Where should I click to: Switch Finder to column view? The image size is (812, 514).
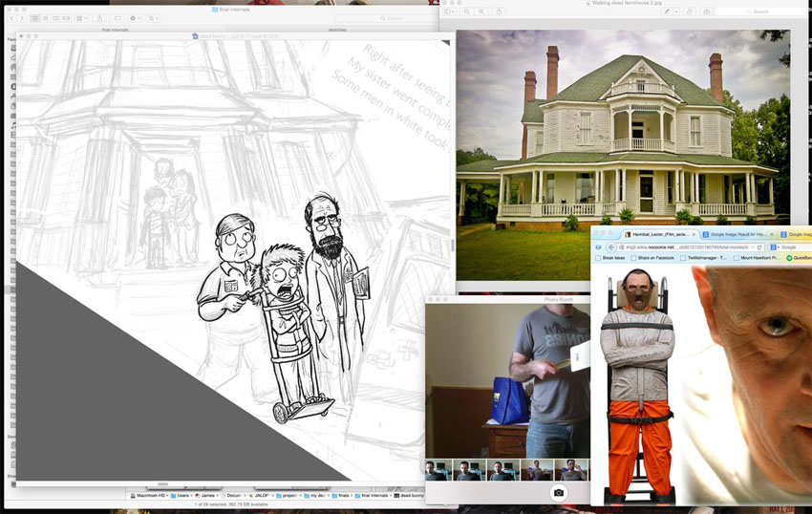click(56, 18)
